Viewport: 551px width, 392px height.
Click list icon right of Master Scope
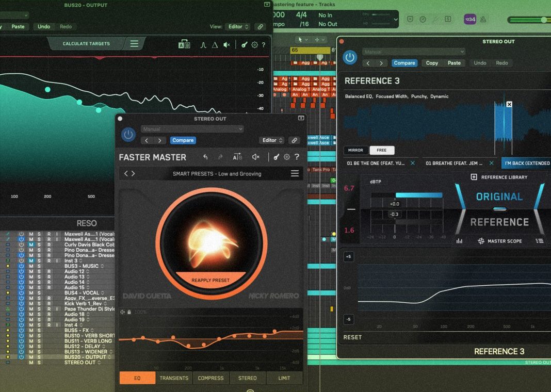tap(540, 240)
